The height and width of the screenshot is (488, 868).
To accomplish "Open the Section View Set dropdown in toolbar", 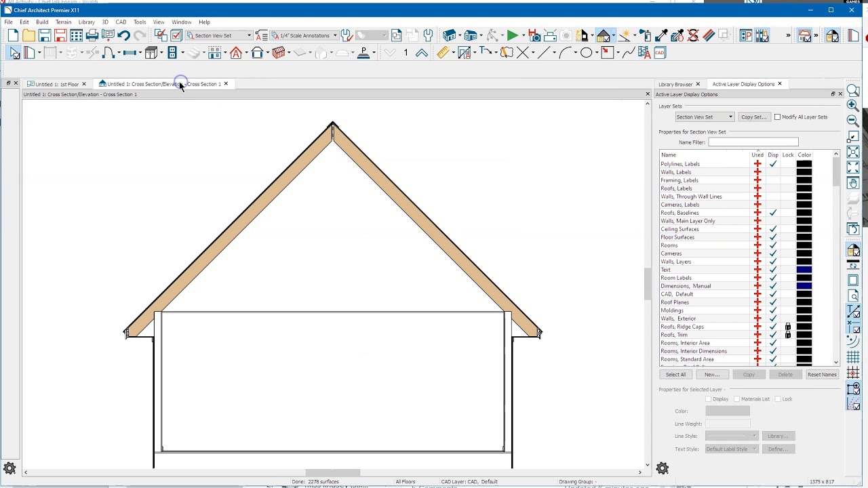I will (x=219, y=36).
